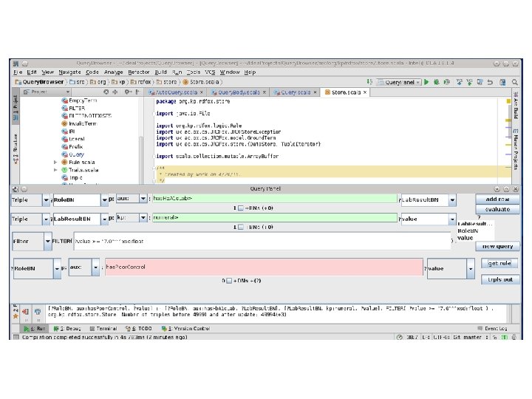Open the kp: prefix dropdown in second row
The width and height of the screenshot is (532, 399).
pos(143,217)
